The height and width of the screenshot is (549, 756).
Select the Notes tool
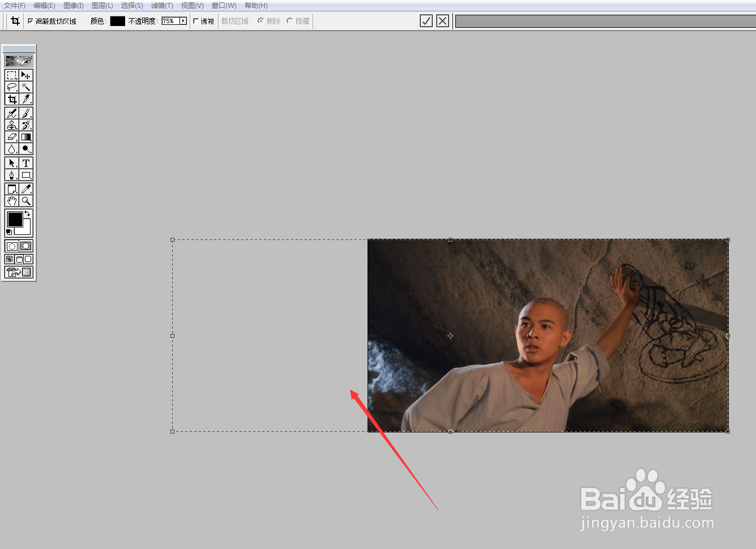[12, 189]
